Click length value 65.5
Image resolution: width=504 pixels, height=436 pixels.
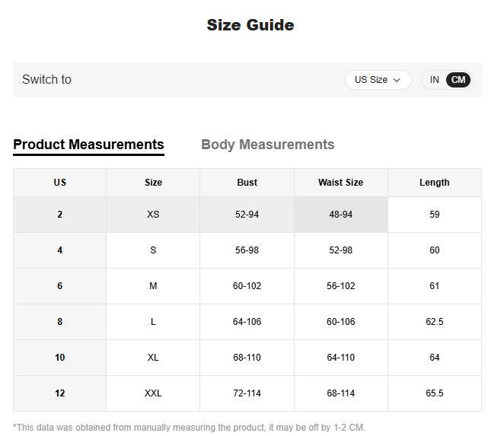435,393
